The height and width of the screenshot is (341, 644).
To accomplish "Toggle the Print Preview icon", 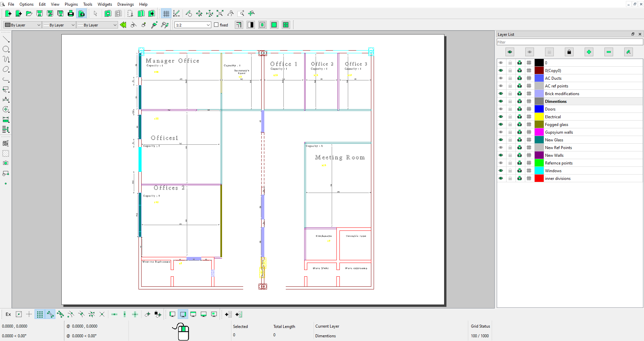I will pyautogui.click(x=82, y=13).
